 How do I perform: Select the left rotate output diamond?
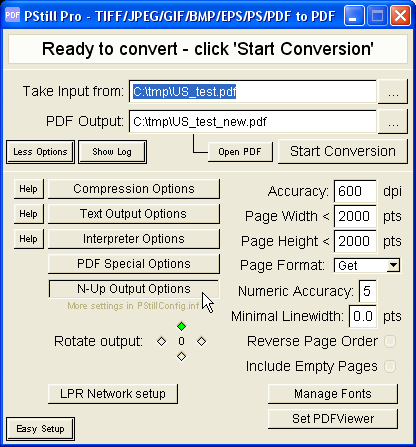click(x=161, y=341)
